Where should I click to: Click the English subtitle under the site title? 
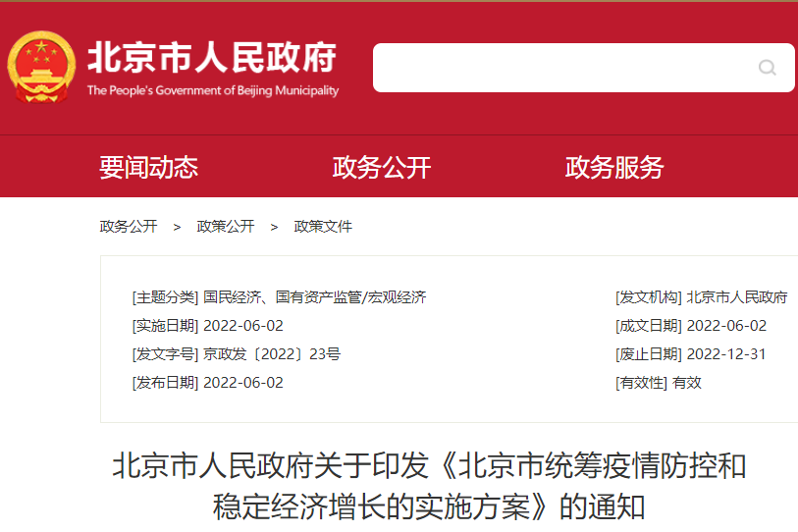point(212,91)
